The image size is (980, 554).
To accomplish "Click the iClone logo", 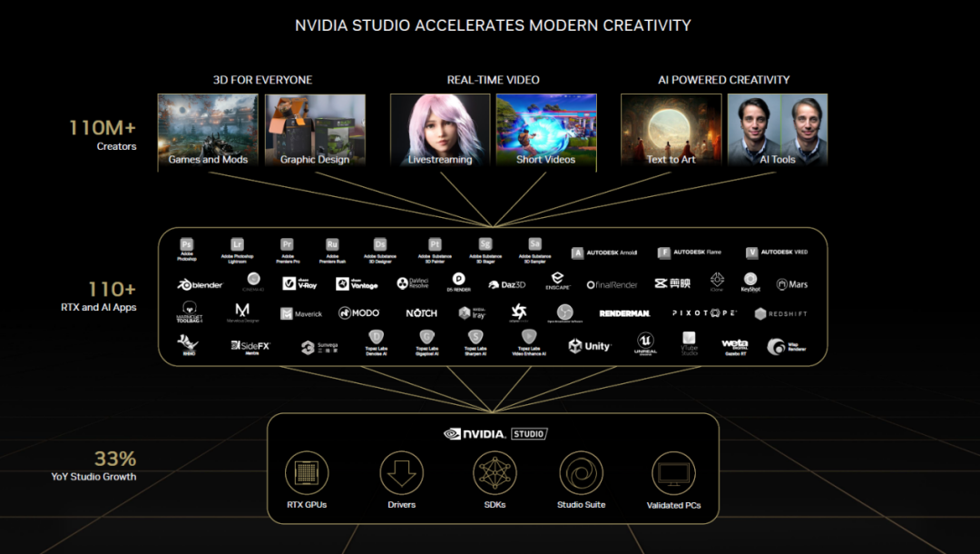I will [x=717, y=282].
